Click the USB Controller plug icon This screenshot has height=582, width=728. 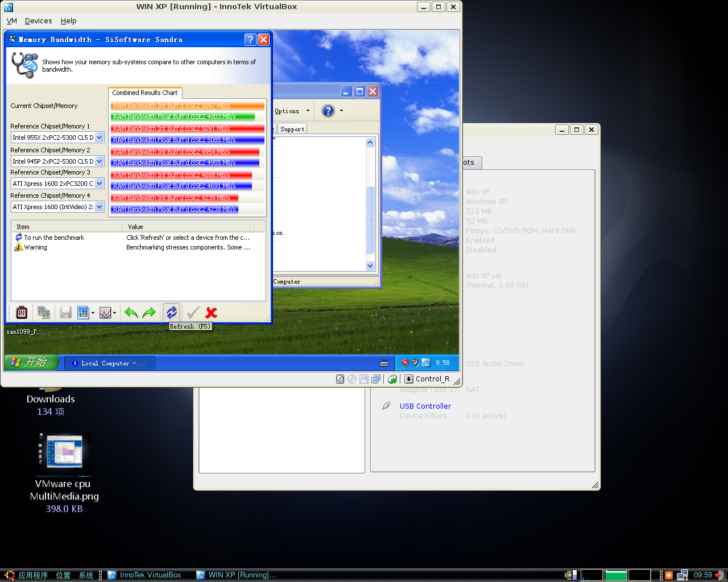(386, 406)
